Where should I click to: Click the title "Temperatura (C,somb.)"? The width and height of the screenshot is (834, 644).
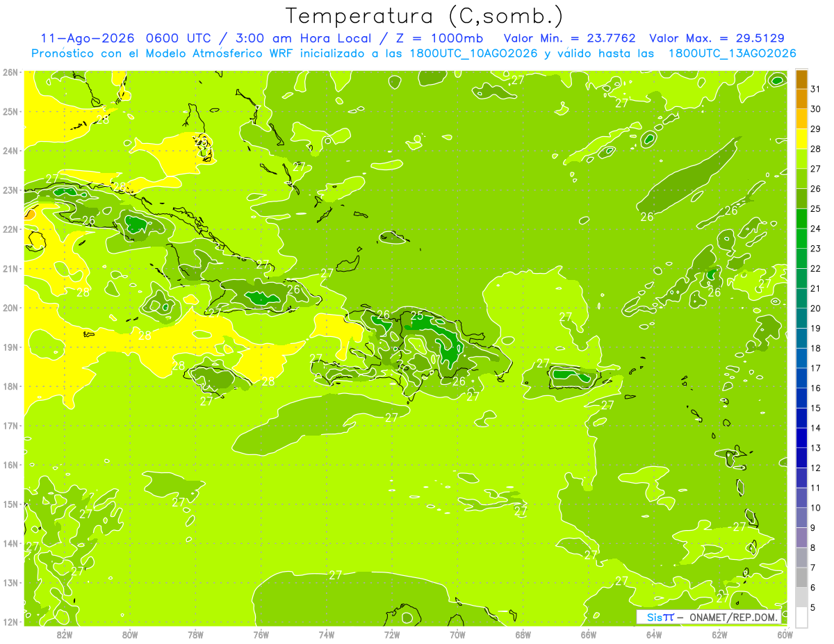[425, 17]
